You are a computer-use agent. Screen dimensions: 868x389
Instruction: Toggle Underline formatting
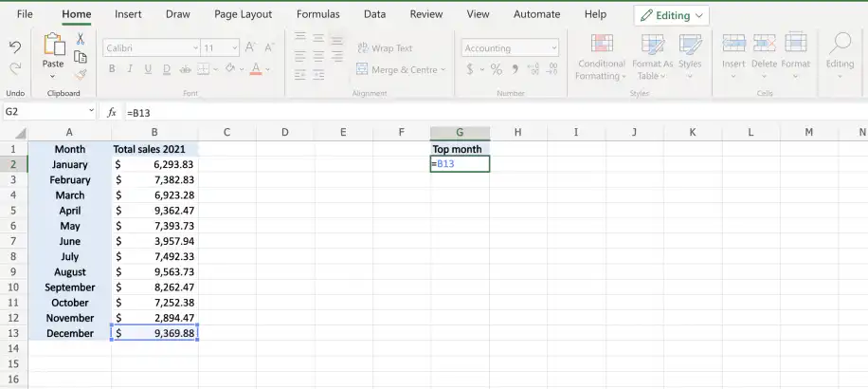pos(148,69)
